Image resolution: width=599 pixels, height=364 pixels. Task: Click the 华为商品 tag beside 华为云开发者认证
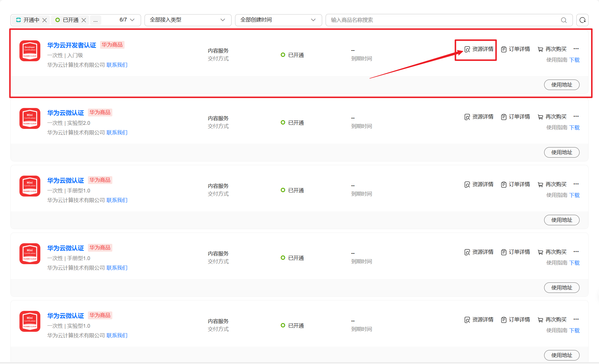point(112,45)
